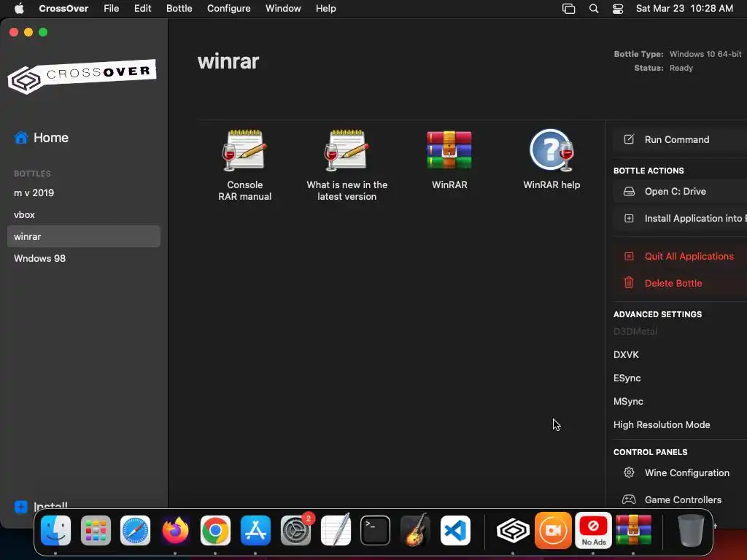
Task: Open Spotlight search in the menu bar
Action: coord(594,9)
